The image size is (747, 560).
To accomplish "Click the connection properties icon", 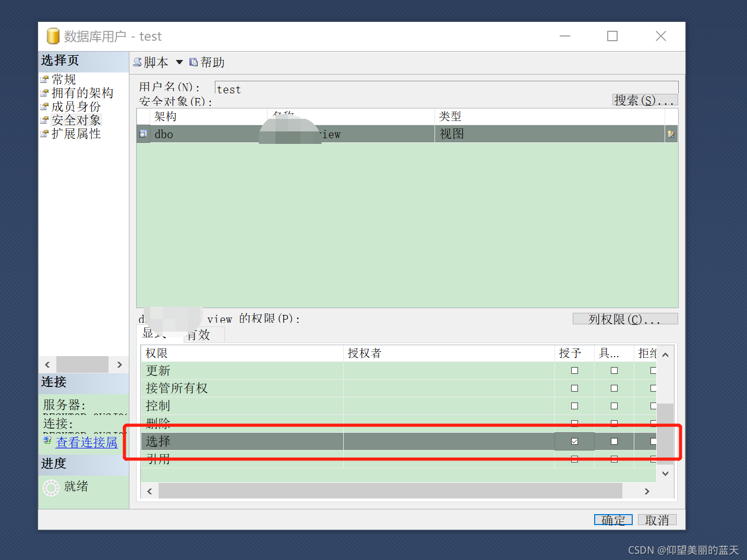I will (x=47, y=441).
